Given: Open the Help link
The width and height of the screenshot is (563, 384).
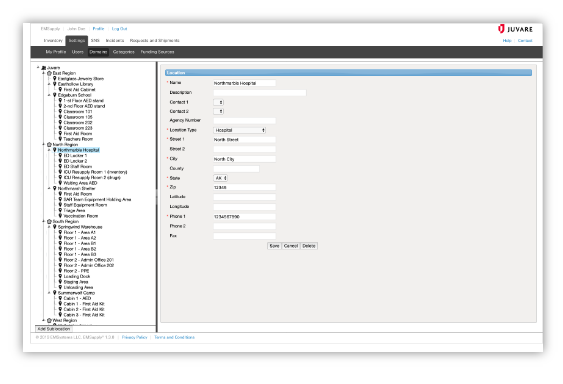Looking at the screenshot, I should 507,41.
